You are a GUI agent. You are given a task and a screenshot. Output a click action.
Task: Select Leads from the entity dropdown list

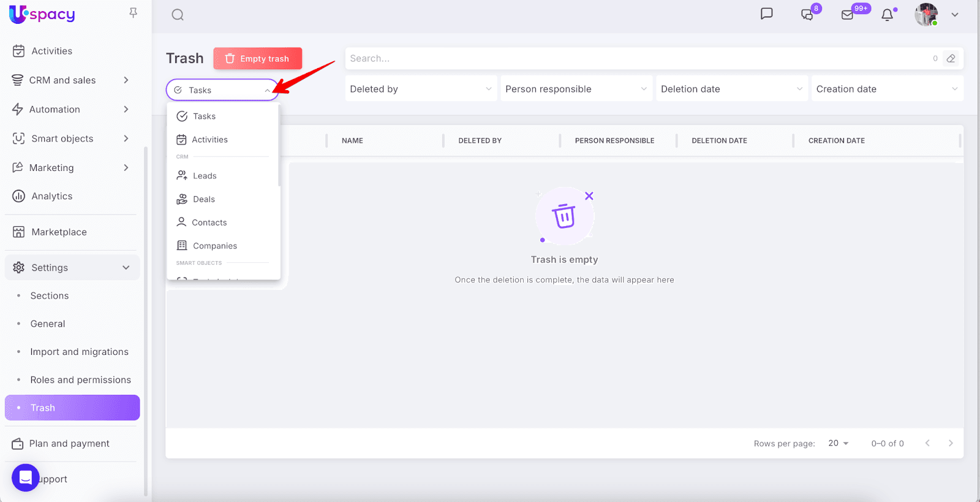coord(205,176)
